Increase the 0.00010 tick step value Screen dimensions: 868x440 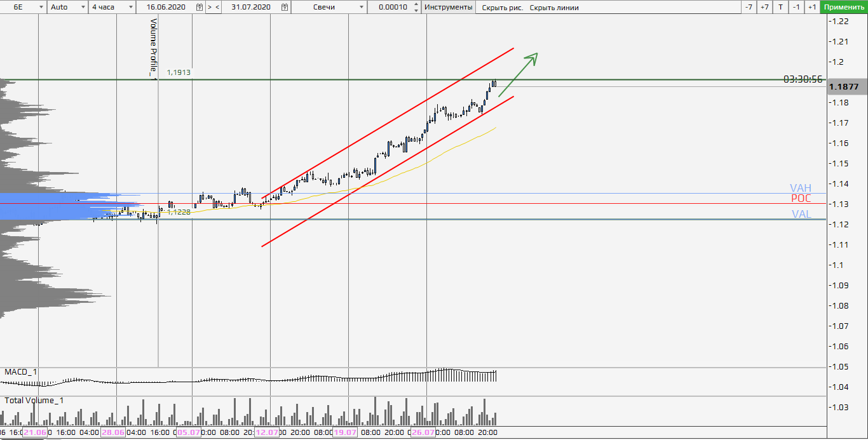(x=416, y=4)
